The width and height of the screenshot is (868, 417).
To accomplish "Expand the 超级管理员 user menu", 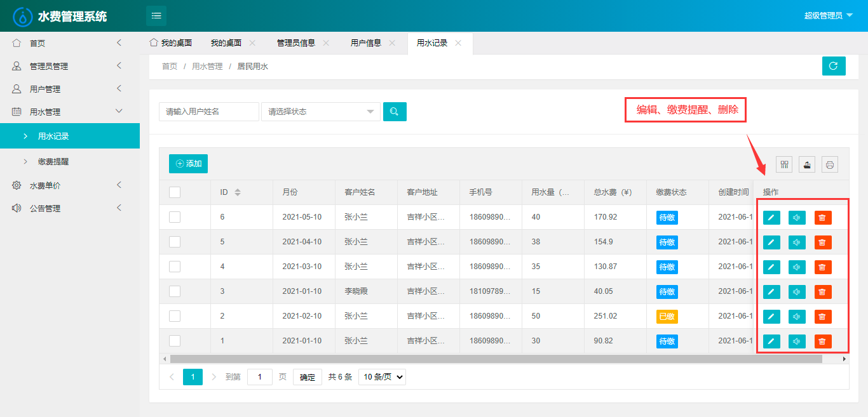I will [828, 16].
